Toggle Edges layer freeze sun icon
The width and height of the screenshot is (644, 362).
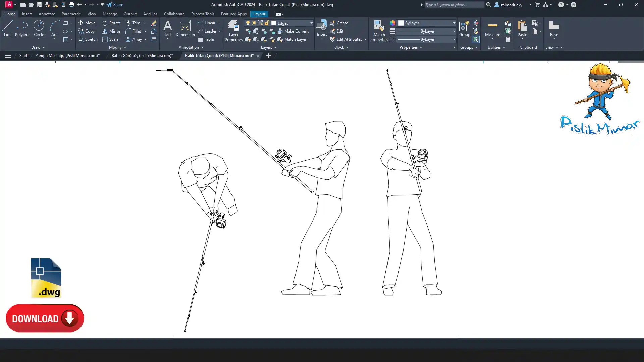pos(254,23)
